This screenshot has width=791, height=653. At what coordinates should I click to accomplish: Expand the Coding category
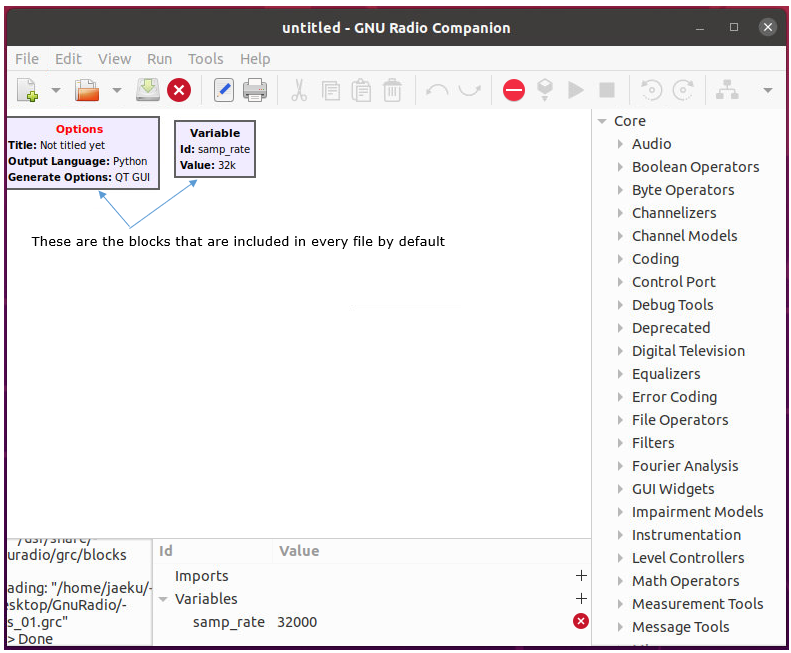tap(620, 259)
